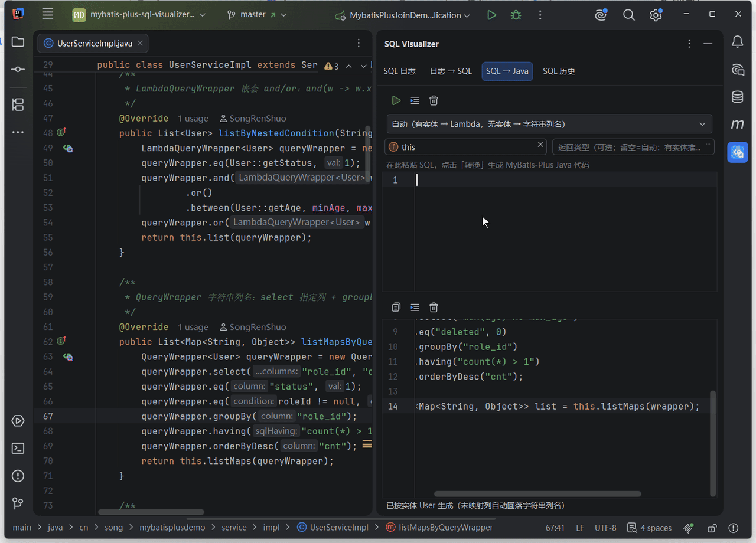Open the Git tool window

coord(18,503)
